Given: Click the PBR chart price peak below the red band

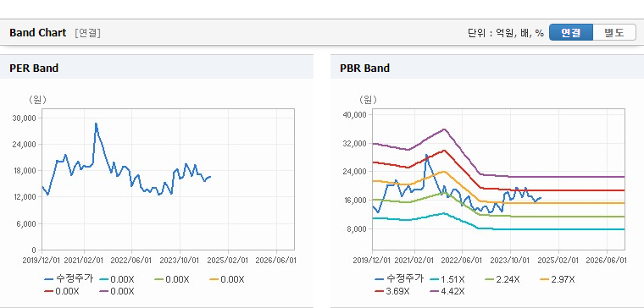Looking at the screenshot, I should tap(426, 155).
